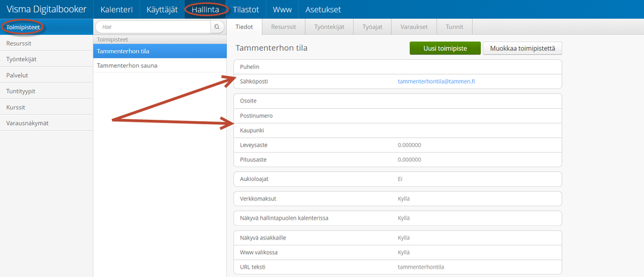Image resolution: width=644 pixels, height=277 pixels.
Task: Select Tammenterhon tila in the list
Action: click(160, 52)
